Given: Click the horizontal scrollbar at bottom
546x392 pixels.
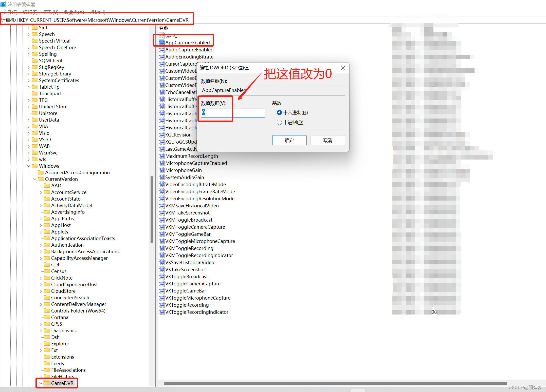Looking at the screenshot, I should point(335,383).
